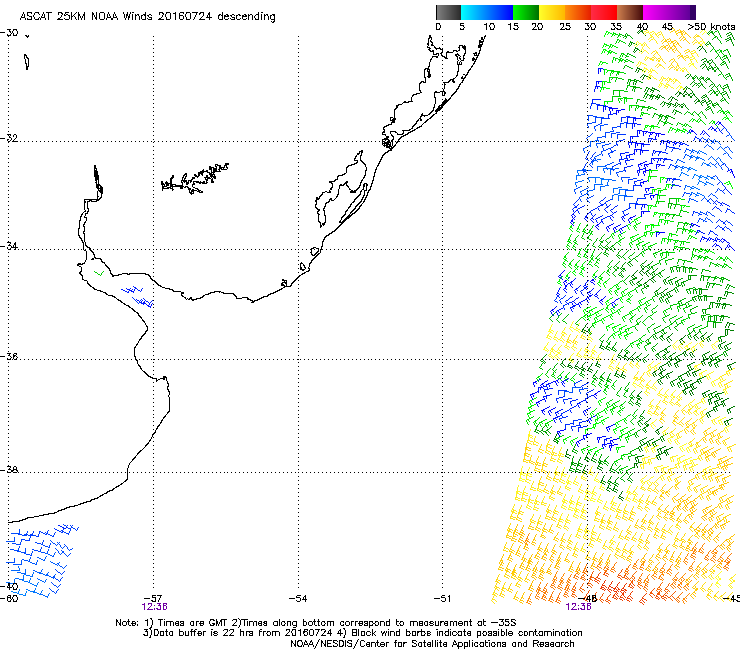Click the magenta 40-45 knots color segment
This screenshot has width=740, height=650.
tap(656, 12)
